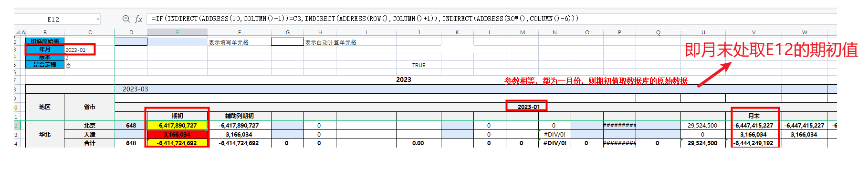The height and width of the screenshot is (188, 868).
Task: Click the 版本 value cell showing 2
Action: [89, 57]
